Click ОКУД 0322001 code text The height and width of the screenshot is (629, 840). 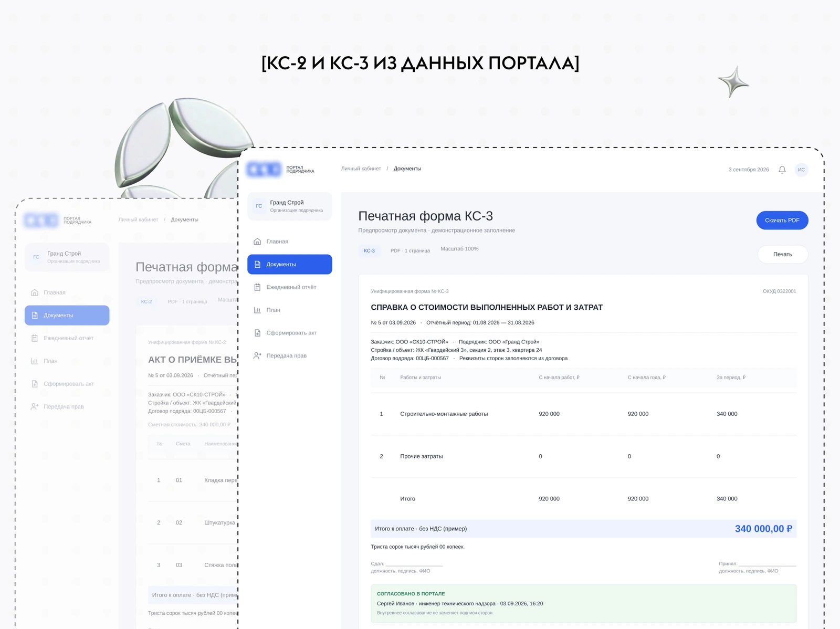tap(779, 291)
